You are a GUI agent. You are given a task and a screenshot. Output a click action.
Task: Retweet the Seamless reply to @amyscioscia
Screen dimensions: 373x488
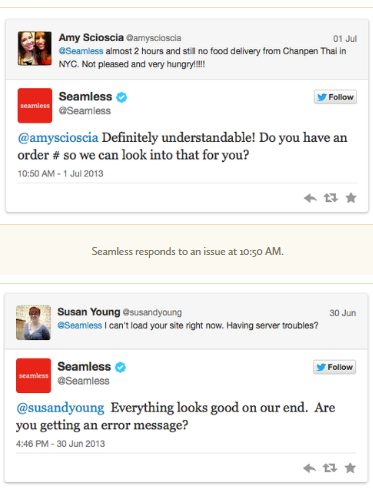tap(331, 198)
